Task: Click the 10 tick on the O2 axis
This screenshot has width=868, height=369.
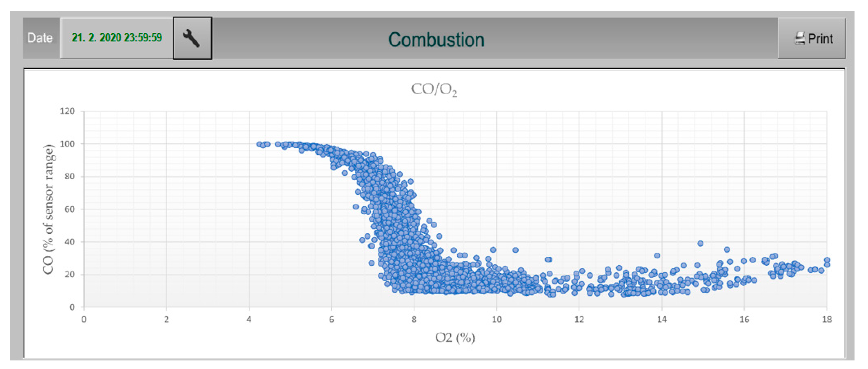Action: 496,319
